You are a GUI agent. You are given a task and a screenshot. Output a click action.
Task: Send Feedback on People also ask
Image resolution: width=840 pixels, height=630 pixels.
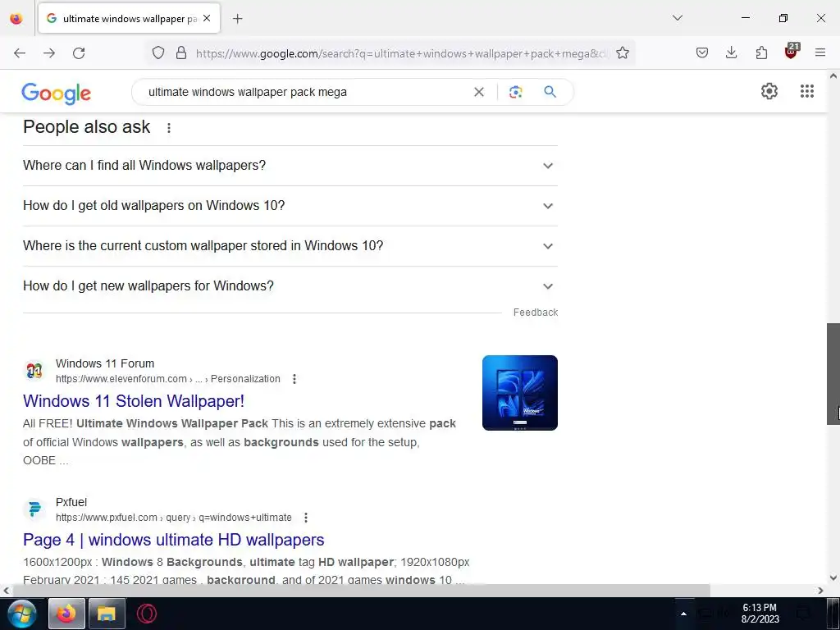tap(535, 313)
